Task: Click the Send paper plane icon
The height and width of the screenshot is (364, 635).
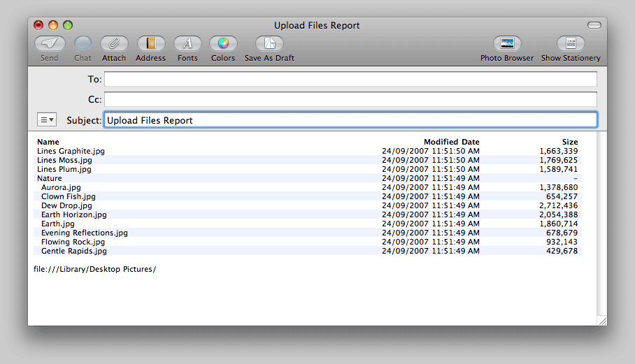Action: (x=49, y=43)
